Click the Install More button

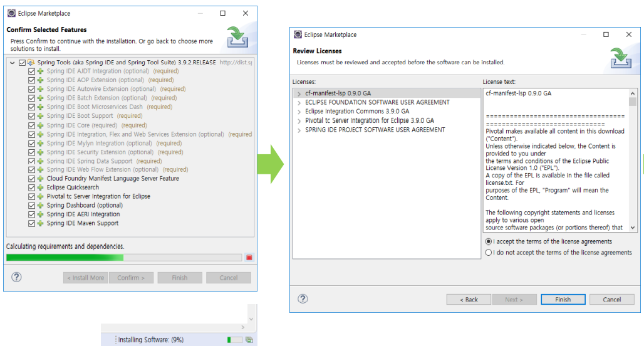click(86, 278)
